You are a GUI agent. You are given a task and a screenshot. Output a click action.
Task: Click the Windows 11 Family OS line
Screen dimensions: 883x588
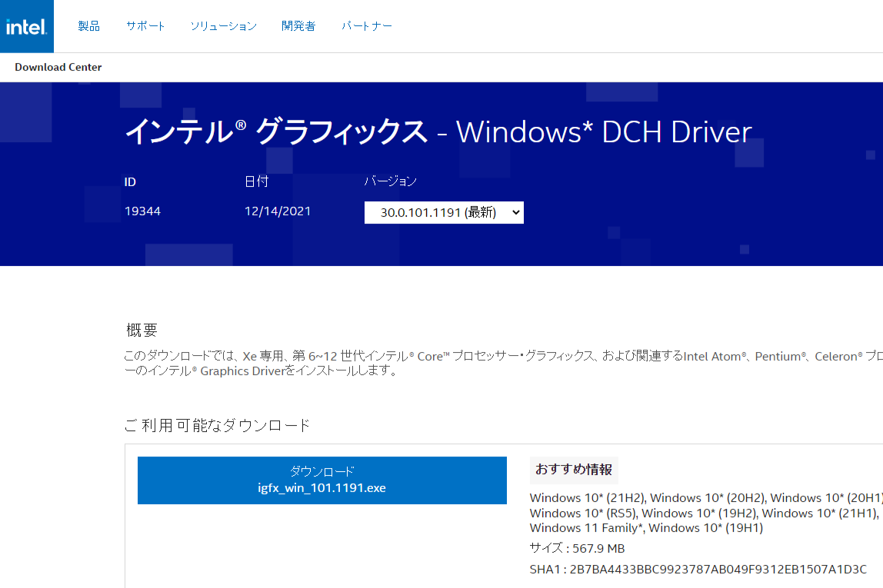point(646,528)
